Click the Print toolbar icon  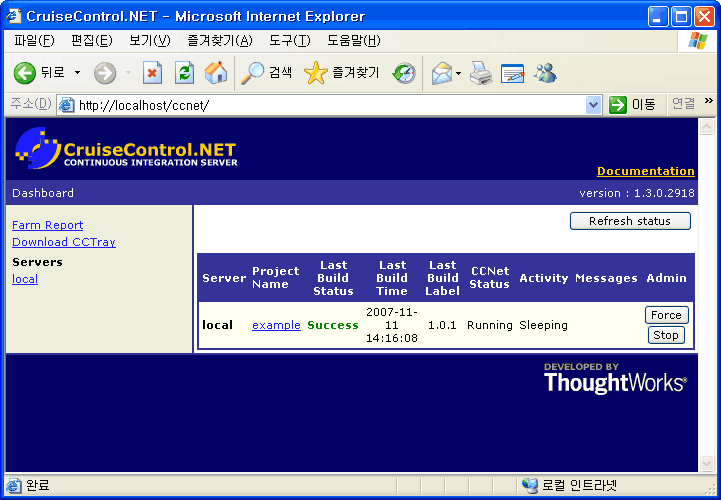481,73
